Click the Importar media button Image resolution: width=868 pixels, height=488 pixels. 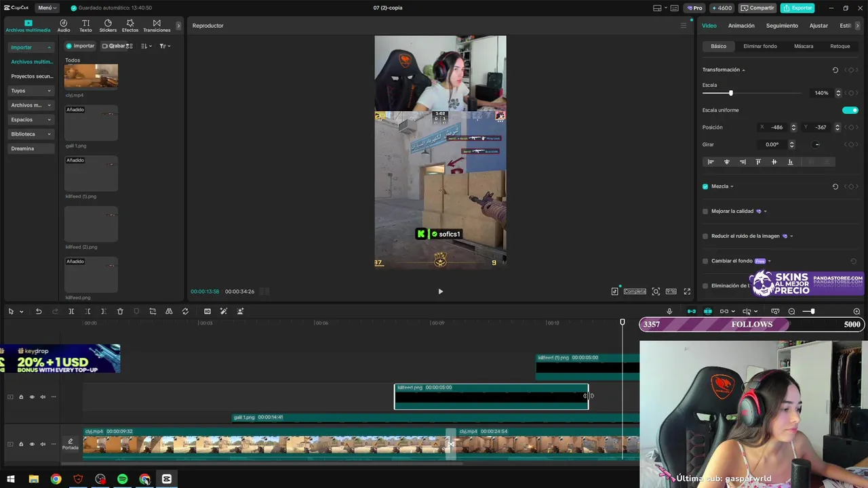click(x=80, y=46)
